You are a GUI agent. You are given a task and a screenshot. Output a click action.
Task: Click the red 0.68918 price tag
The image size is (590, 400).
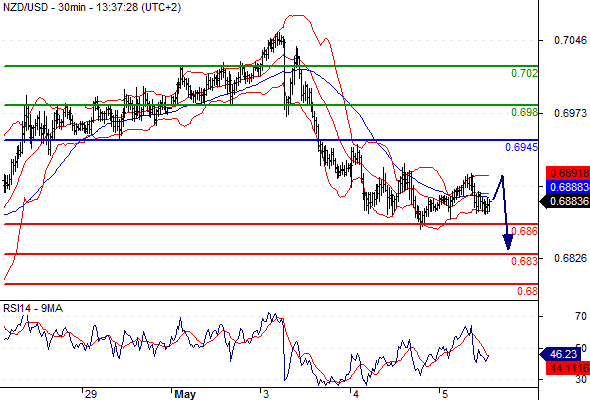567,173
